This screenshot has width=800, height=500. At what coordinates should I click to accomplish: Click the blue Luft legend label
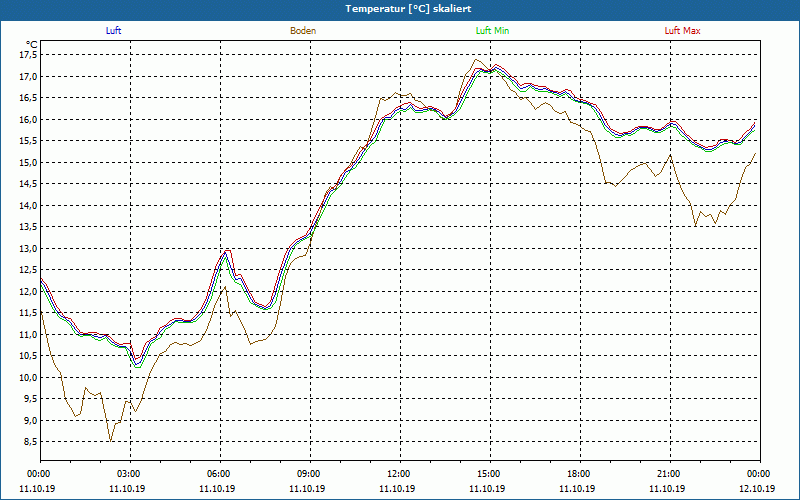click(113, 31)
